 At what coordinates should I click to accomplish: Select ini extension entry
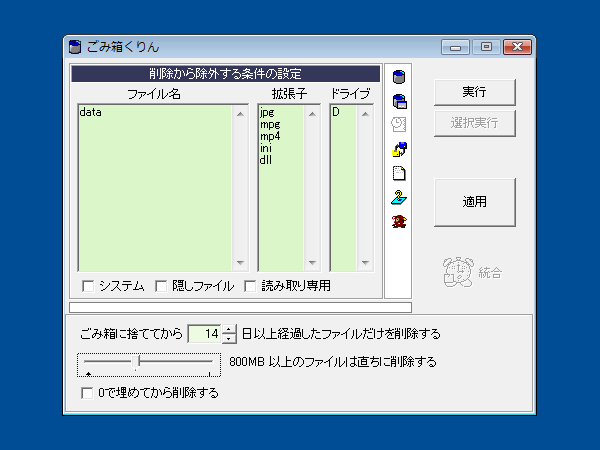tap(266, 148)
